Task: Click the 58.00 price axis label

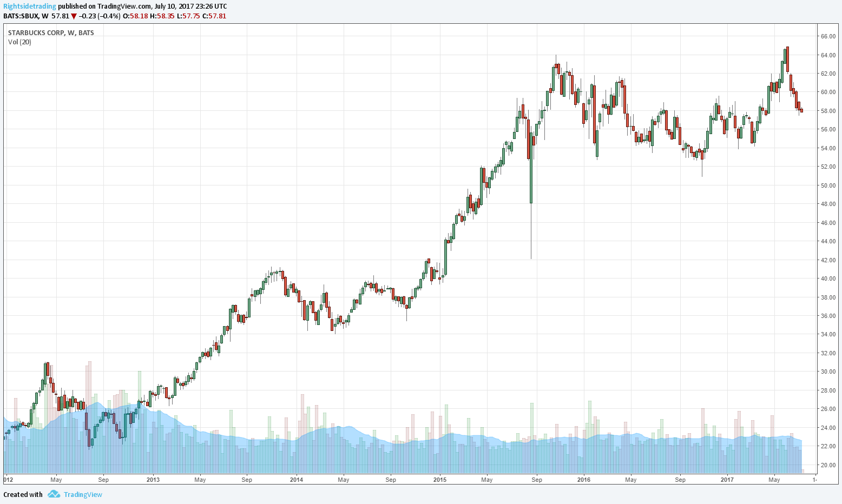Action: tap(828, 111)
